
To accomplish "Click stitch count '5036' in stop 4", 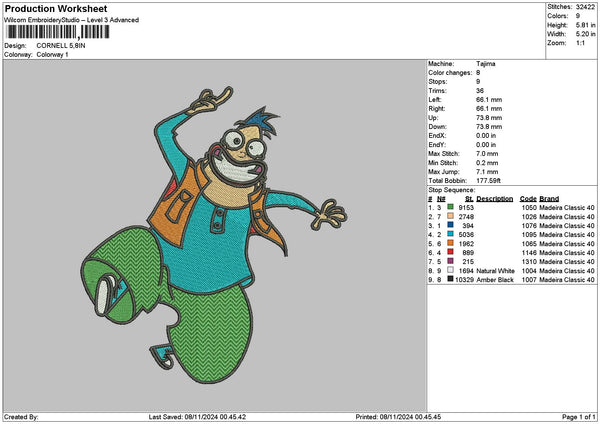I will (466, 235).
